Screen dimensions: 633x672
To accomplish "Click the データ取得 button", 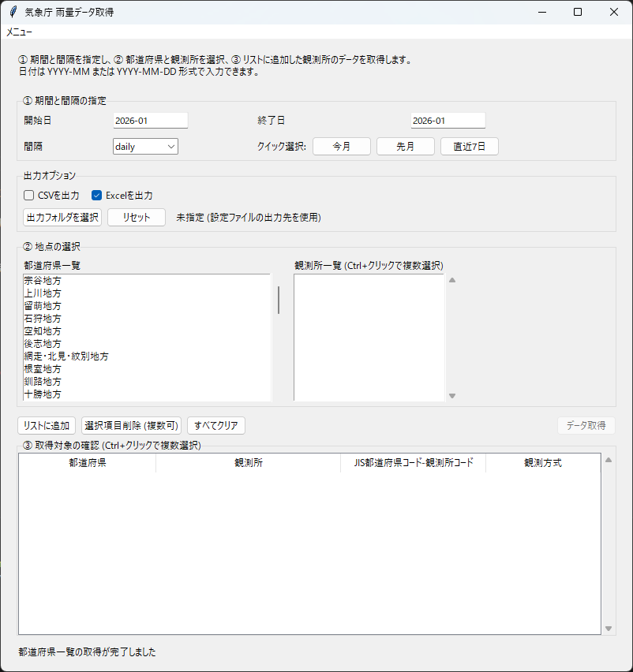I will [x=586, y=425].
